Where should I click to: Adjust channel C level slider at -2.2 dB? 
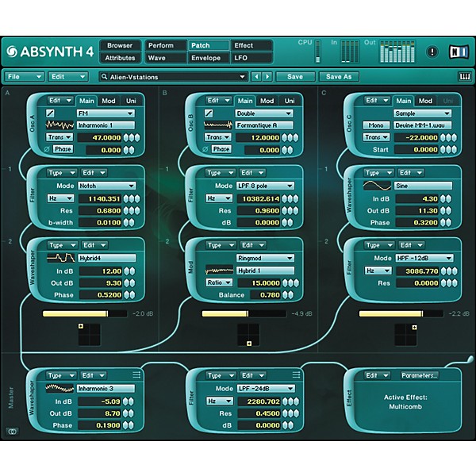click(401, 313)
